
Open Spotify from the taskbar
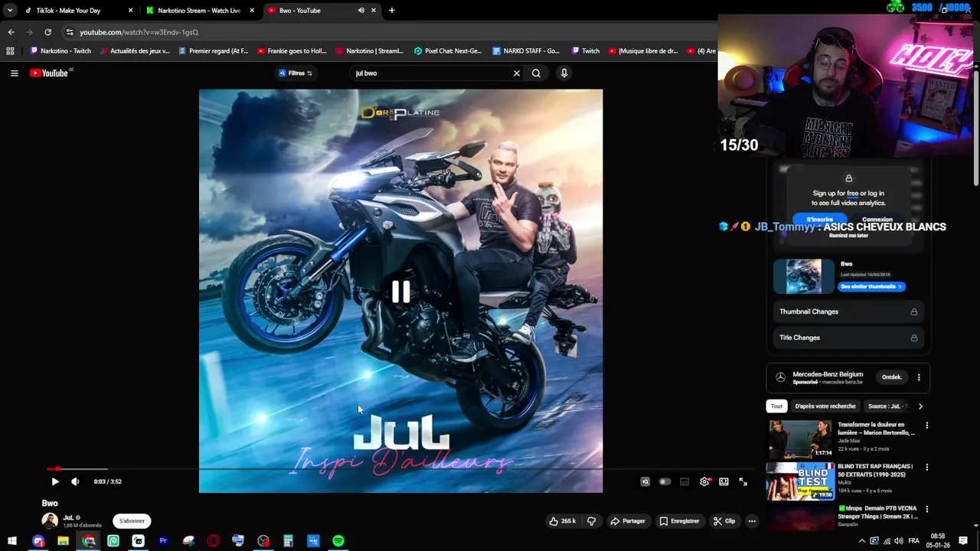click(338, 541)
